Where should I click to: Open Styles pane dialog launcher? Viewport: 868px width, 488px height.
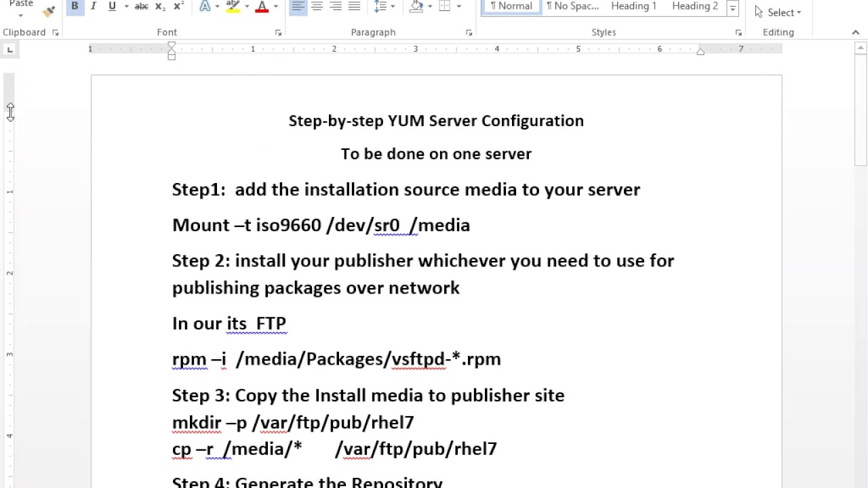tap(738, 33)
